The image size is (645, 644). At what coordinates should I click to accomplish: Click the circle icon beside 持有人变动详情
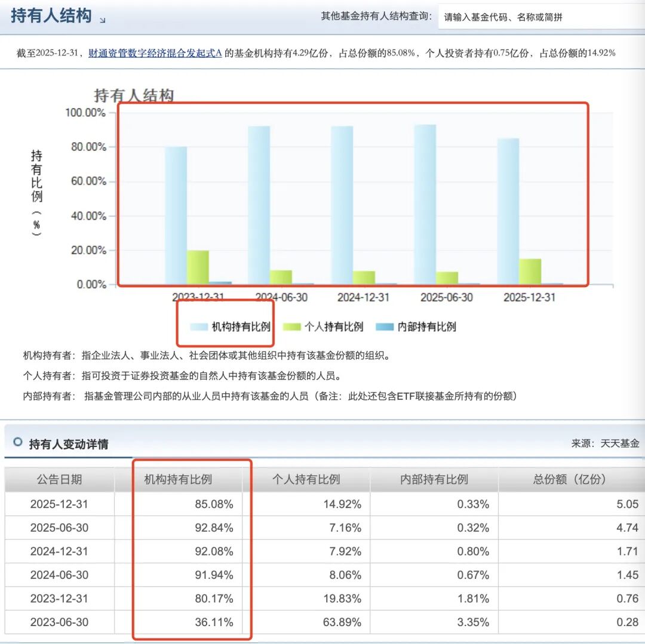18,442
